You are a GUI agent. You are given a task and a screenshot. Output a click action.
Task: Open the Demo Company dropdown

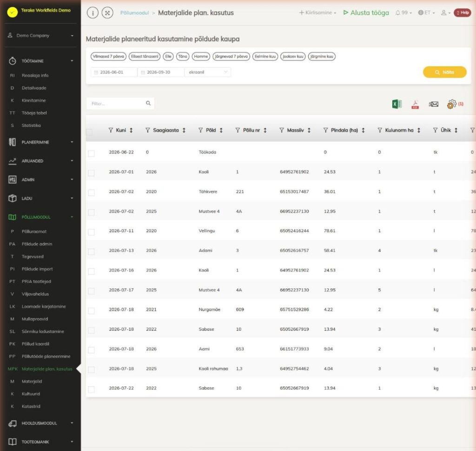click(40, 35)
